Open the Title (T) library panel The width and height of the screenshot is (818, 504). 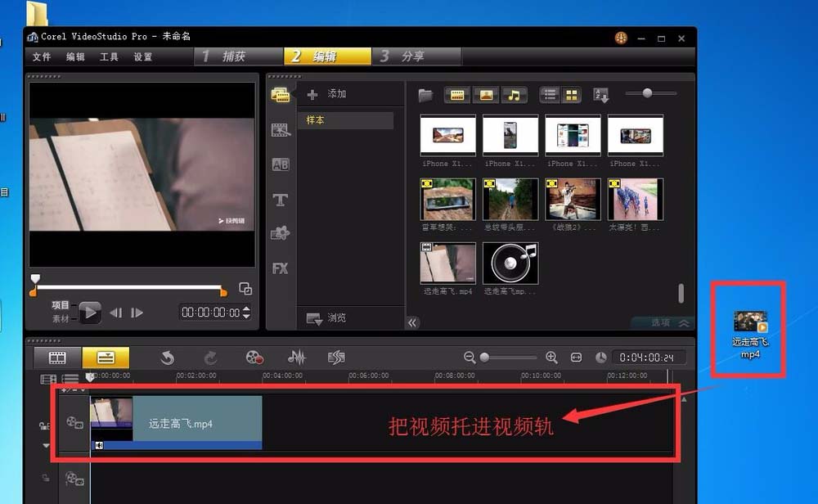[x=281, y=199]
